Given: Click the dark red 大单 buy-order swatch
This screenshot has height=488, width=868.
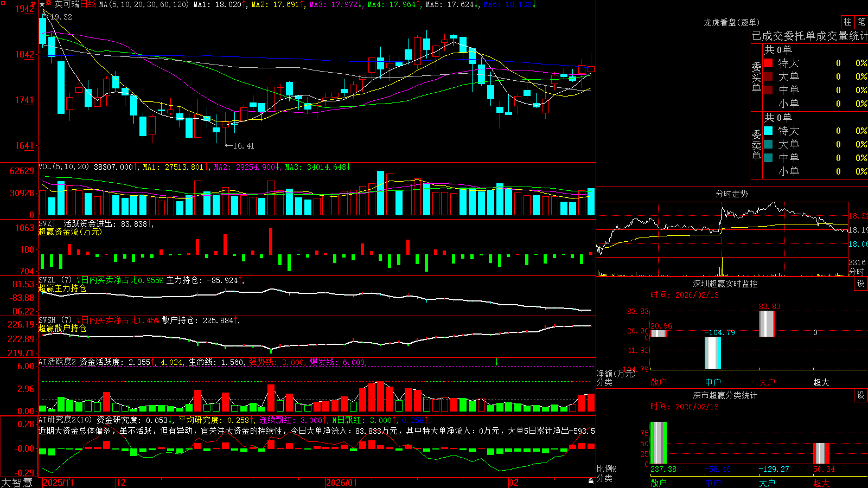Looking at the screenshot, I should point(768,76).
